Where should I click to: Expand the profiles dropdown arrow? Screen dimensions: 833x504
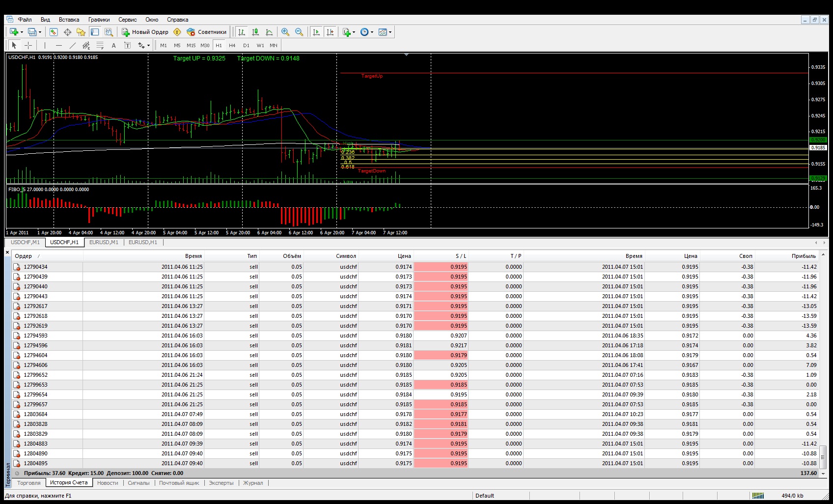(40, 32)
